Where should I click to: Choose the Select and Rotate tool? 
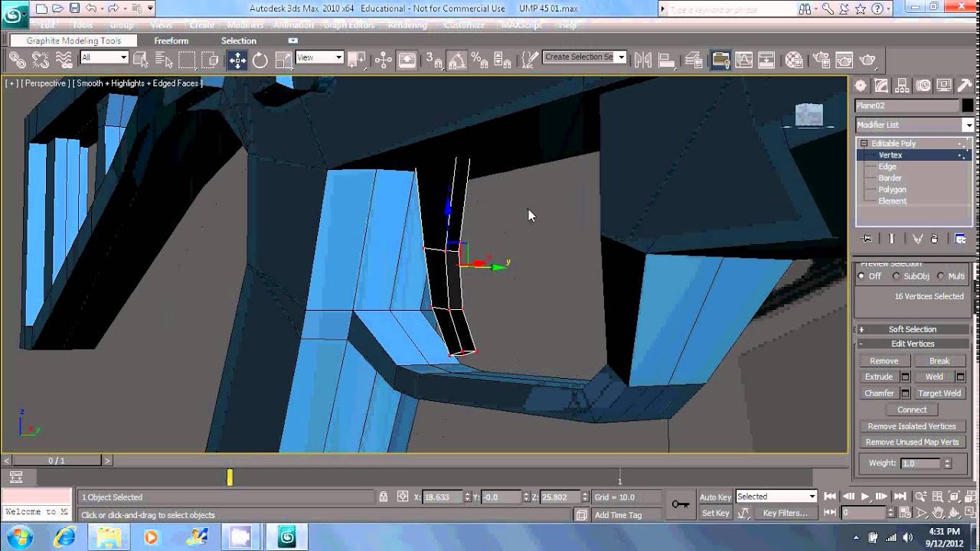click(x=260, y=60)
